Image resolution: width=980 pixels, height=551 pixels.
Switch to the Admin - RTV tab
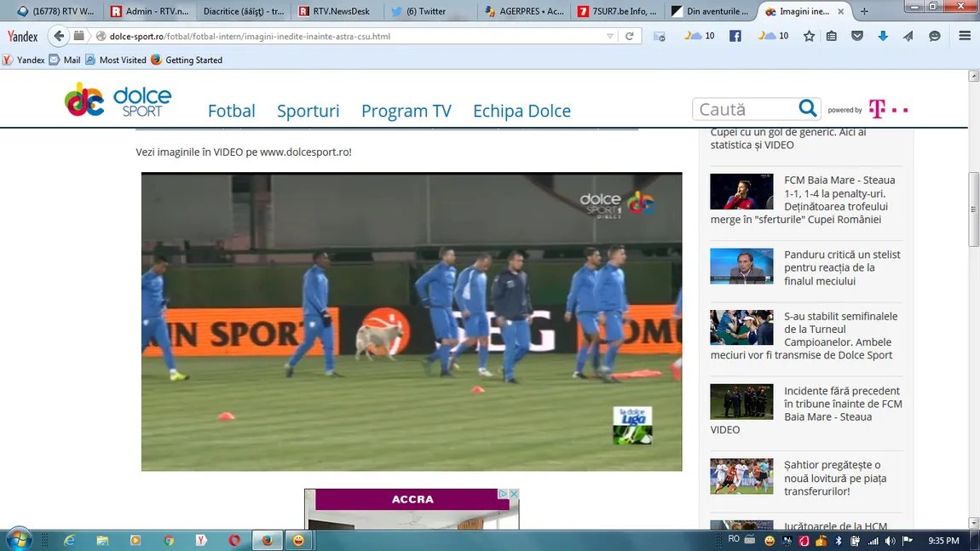(150, 11)
